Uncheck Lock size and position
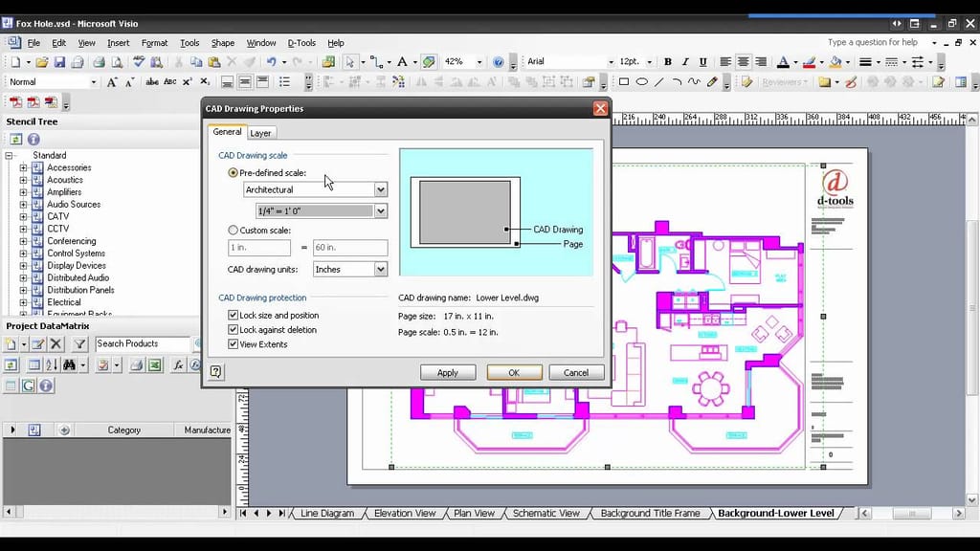The height and width of the screenshot is (551, 980). pyautogui.click(x=233, y=315)
